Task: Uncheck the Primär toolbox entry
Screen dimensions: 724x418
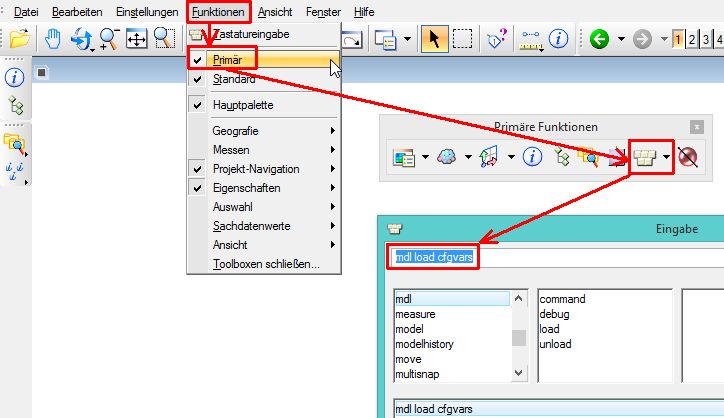Action: (264, 60)
